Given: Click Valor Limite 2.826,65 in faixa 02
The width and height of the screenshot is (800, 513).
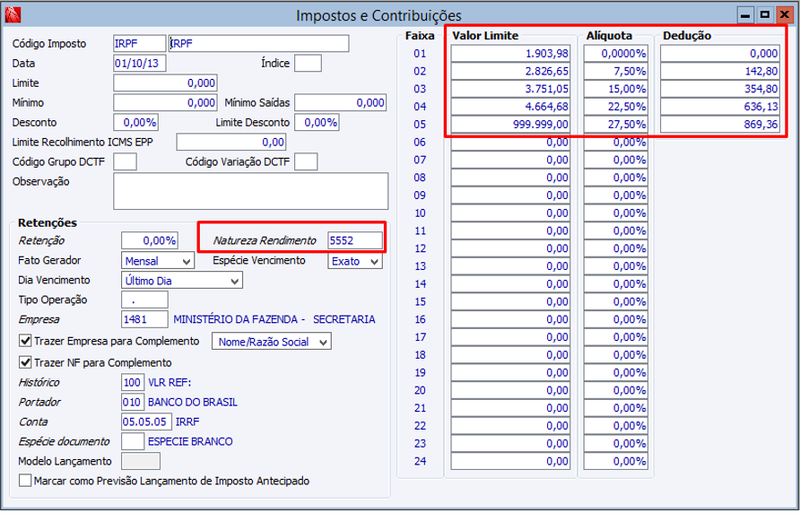Looking at the screenshot, I should pyautogui.click(x=510, y=71).
